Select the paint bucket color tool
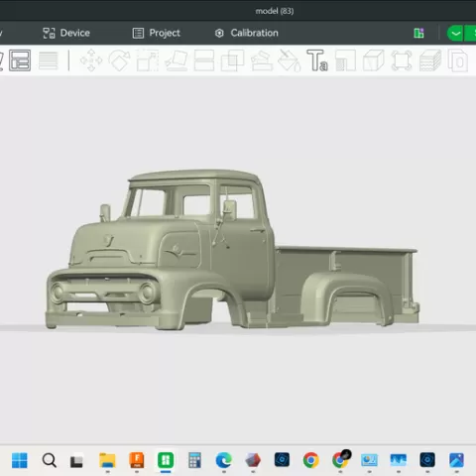Screen dimensions: 476x476 click(290, 60)
